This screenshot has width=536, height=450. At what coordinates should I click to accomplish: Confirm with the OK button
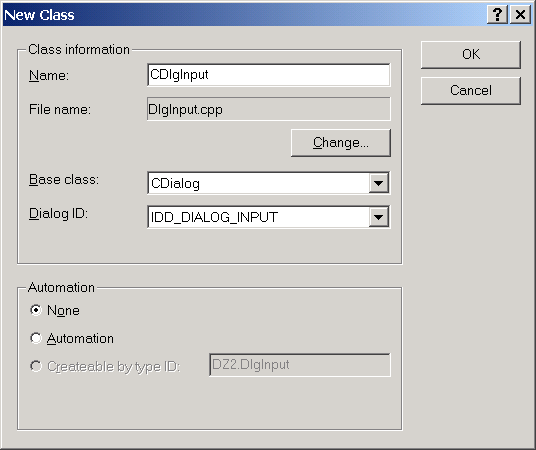[471, 55]
